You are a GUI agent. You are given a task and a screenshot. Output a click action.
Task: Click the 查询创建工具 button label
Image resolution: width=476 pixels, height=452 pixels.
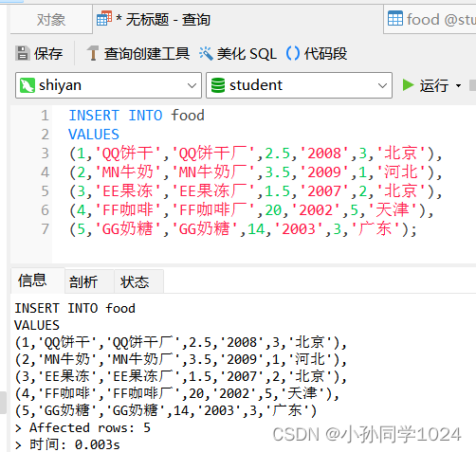click(x=147, y=53)
